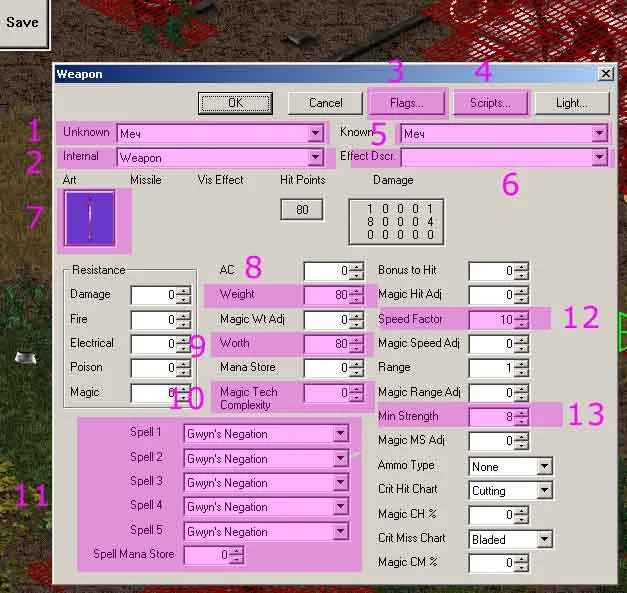Open the Flags dialog

[405, 103]
